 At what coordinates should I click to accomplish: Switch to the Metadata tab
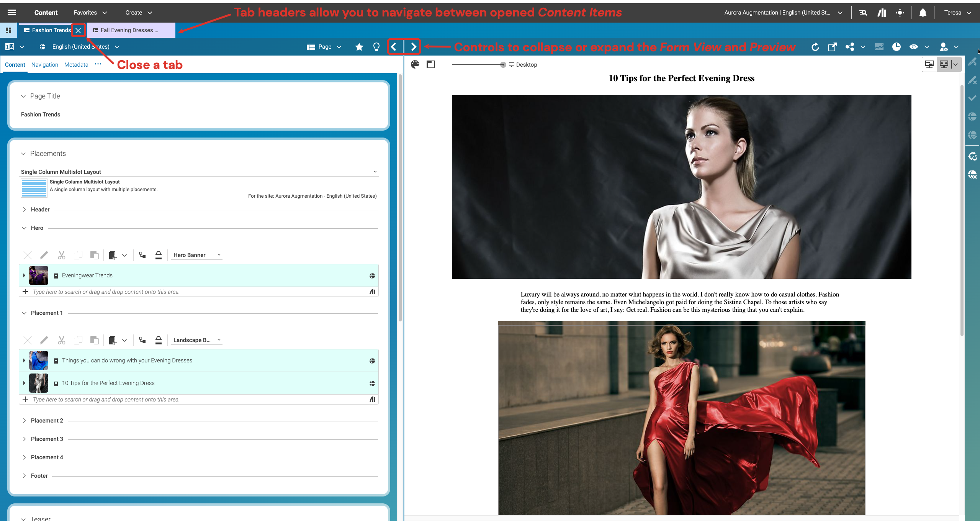[76, 64]
